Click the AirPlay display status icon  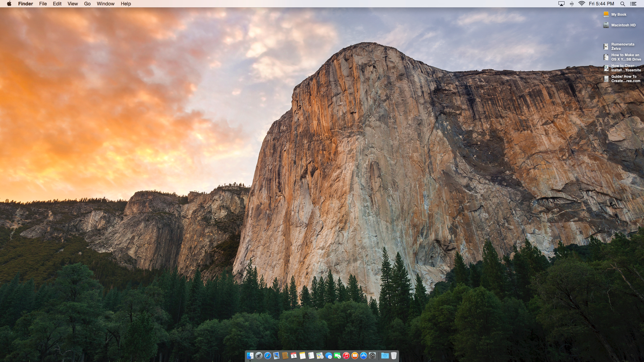pyautogui.click(x=561, y=4)
